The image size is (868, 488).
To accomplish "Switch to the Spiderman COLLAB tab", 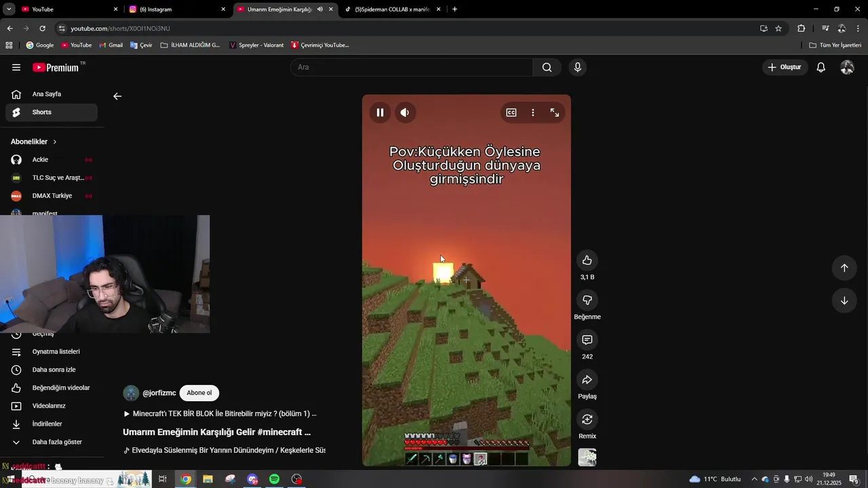I will [x=392, y=9].
